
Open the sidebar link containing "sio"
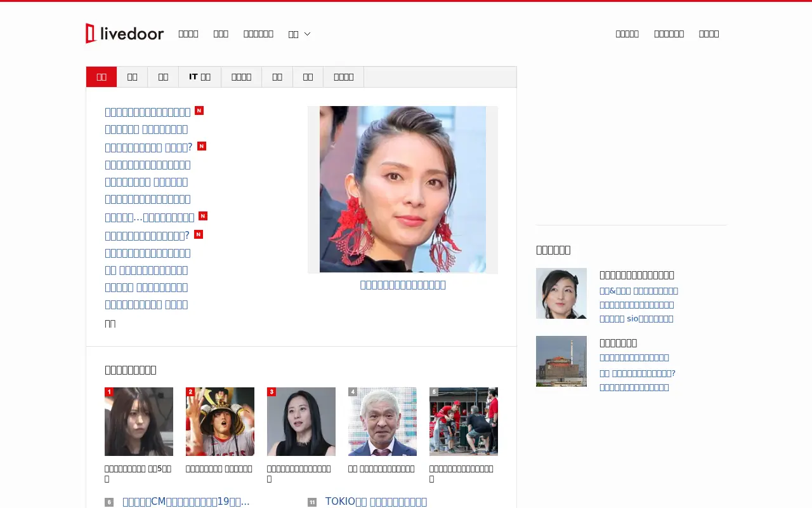coord(636,319)
